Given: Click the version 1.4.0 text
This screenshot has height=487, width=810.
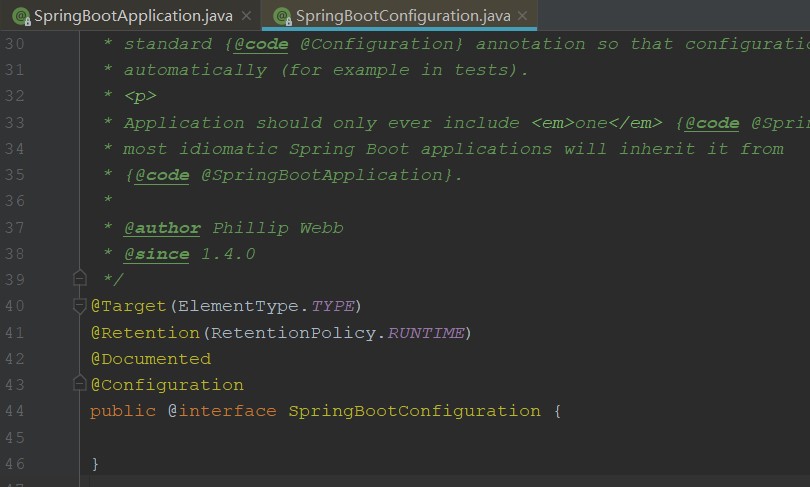Looking at the screenshot, I should pyautogui.click(x=228, y=254).
